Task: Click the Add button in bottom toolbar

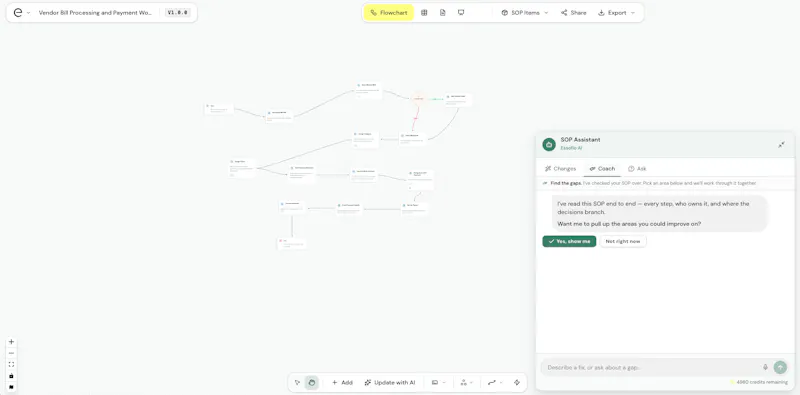Action: pyautogui.click(x=342, y=382)
